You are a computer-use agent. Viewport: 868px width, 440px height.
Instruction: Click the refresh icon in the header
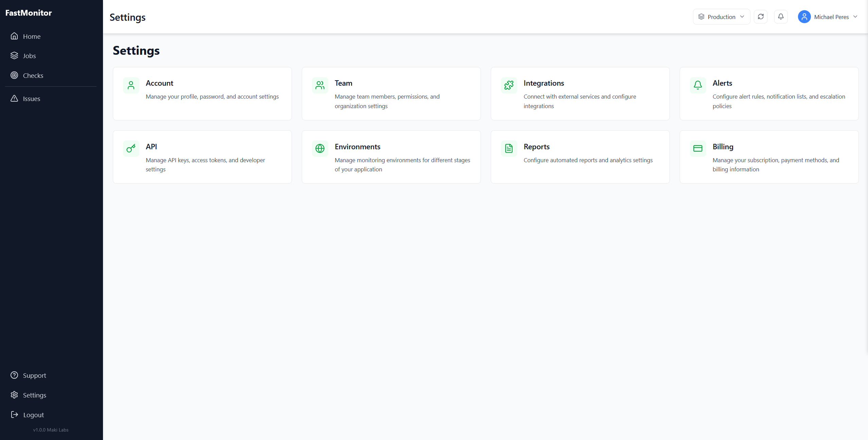point(761,16)
